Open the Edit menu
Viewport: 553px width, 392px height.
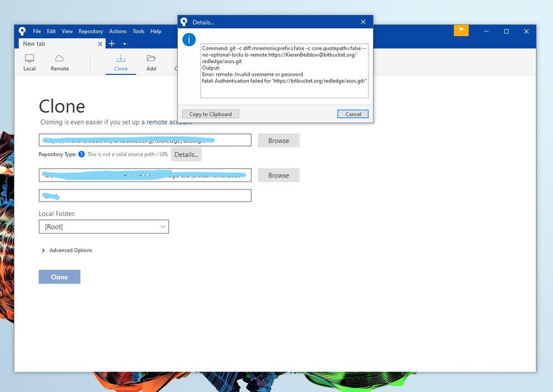click(51, 32)
